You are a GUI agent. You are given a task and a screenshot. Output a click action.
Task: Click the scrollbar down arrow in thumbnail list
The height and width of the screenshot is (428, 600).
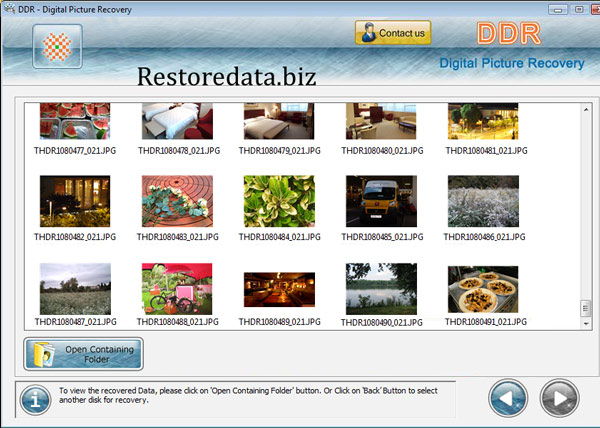(x=586, y=324)
